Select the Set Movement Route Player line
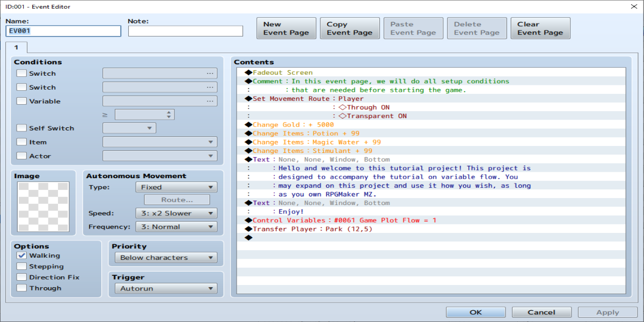Screen dimensions: 644x322 coord(431,99)
